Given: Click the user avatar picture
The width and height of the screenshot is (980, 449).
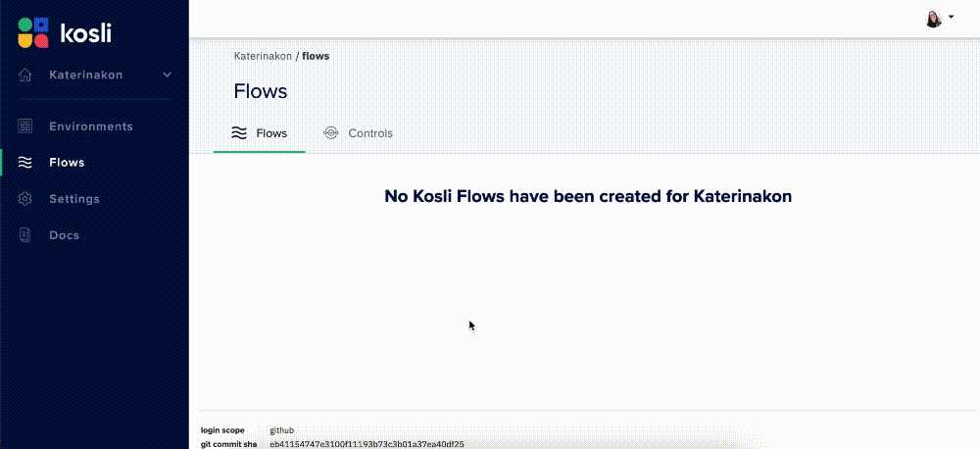Looking at the screenshot, I should 934,20.
